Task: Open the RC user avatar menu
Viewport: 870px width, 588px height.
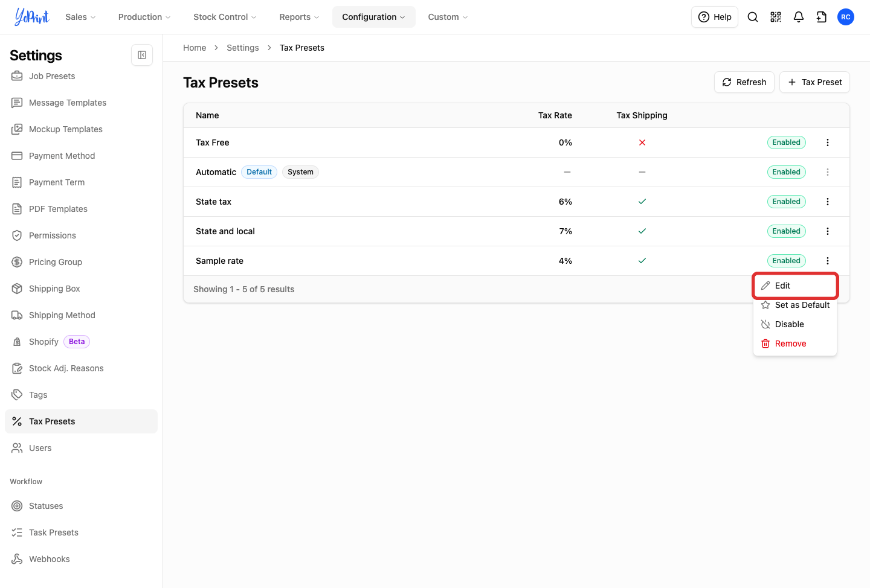Action: [846, 17]
